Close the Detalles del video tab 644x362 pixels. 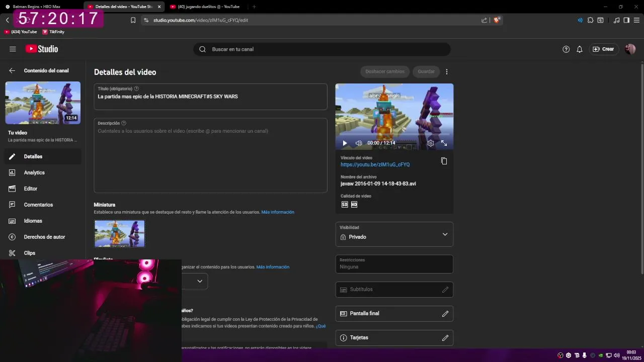tap(159, 7)
